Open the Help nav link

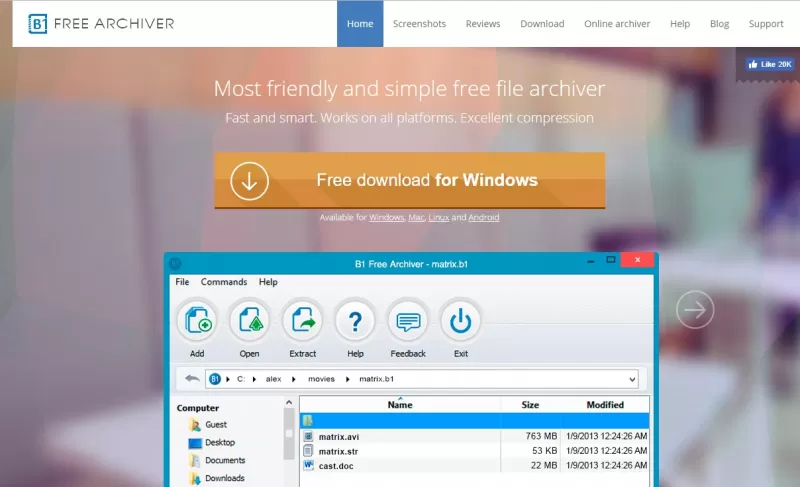click(680, 23)
